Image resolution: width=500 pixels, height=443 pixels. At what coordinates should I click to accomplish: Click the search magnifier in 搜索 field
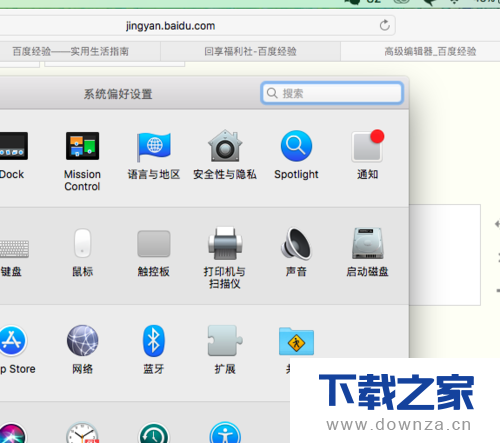coord(272,93)
